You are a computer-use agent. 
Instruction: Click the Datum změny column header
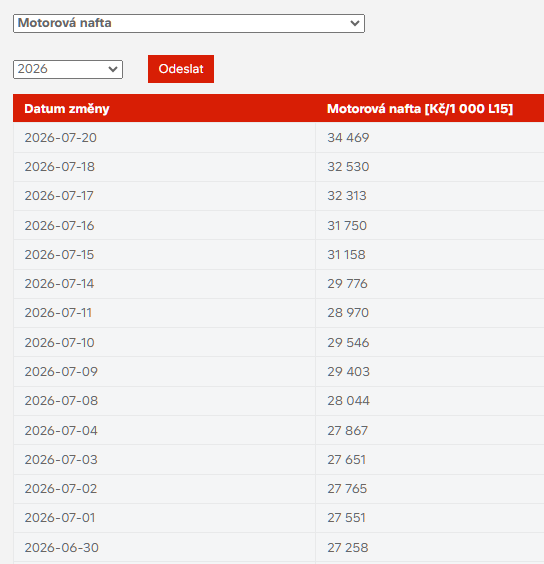click(67, 109)
